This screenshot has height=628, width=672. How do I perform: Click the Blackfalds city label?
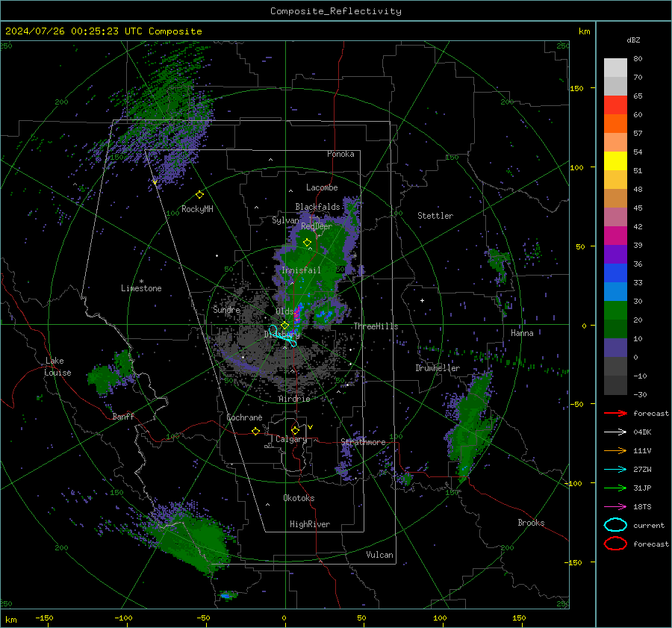coord(317,207)
